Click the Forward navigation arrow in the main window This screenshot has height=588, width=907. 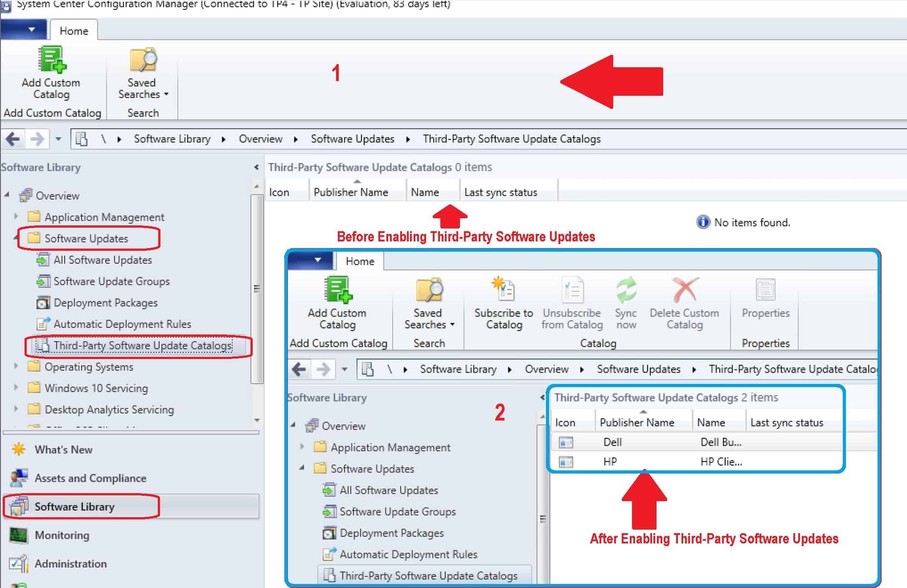pyautogui.click(x=37, y=139)
